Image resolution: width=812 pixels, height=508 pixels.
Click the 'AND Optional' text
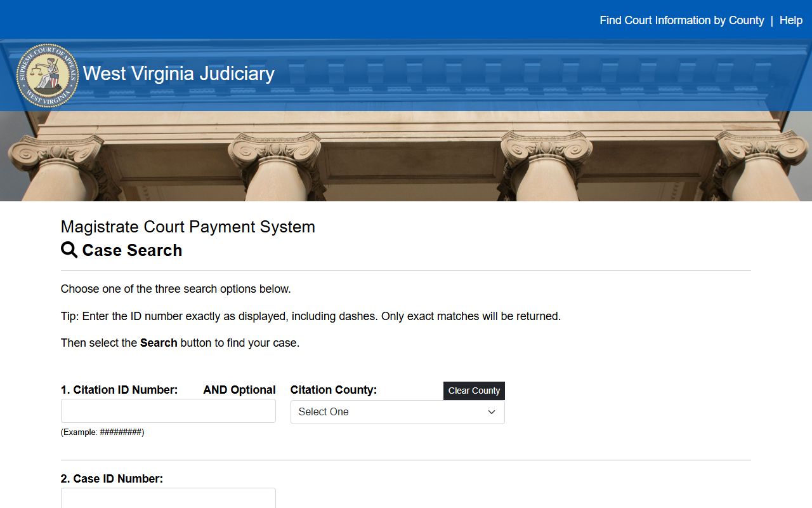point(239,390)
